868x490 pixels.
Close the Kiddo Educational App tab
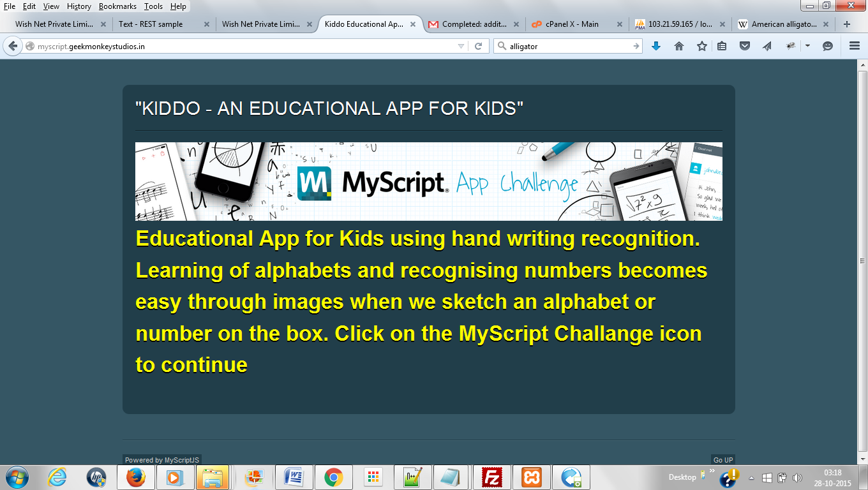tap(414, 24)
